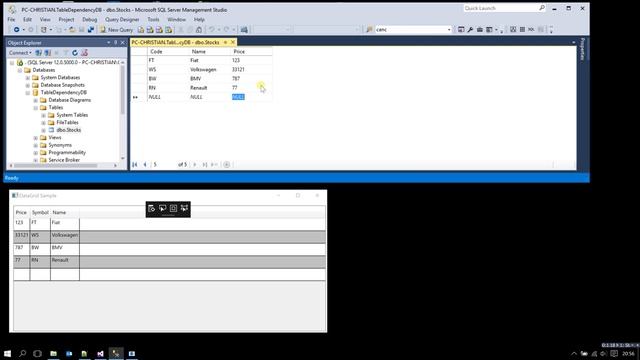The image size is (640, 360).
Task: Open Visual Studio from the taskbar
Action: [x=100, y=353]
